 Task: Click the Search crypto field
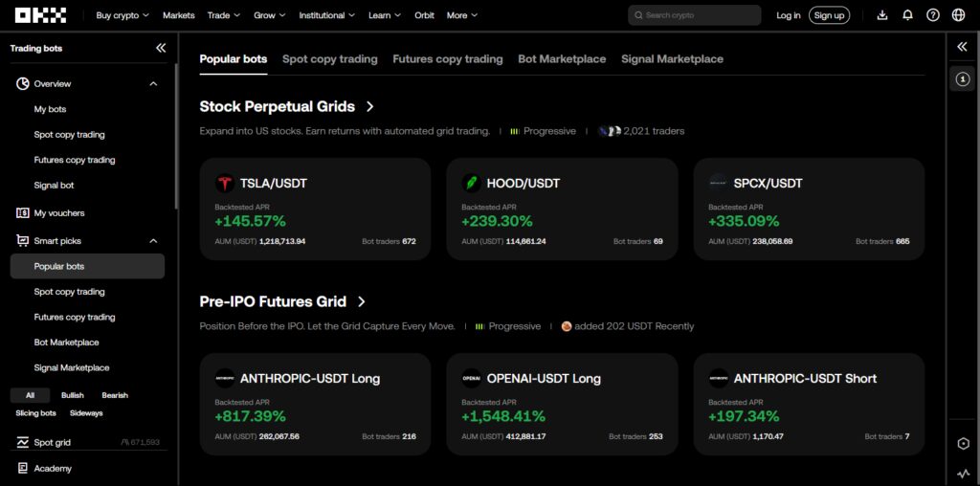(x=695, y=15)
